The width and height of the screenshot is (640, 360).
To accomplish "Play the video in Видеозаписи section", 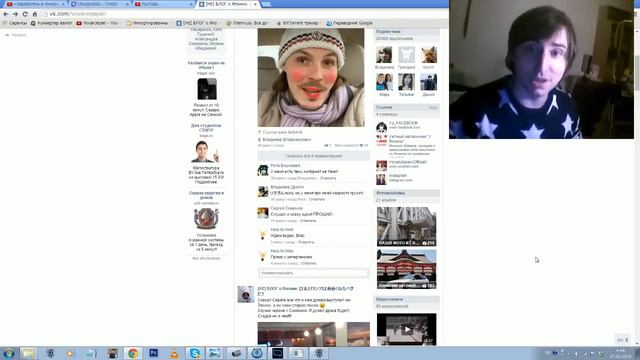I will tap(407, 329).
